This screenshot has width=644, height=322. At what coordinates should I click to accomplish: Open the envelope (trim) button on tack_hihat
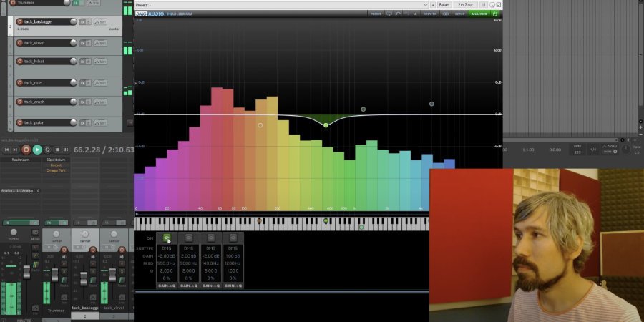[100, 62]
